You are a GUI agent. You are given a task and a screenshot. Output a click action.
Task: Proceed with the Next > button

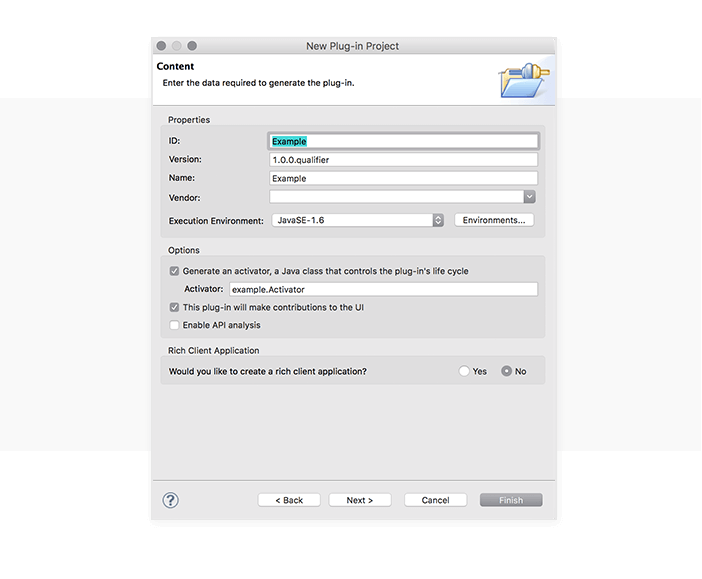tap(360, 500)
